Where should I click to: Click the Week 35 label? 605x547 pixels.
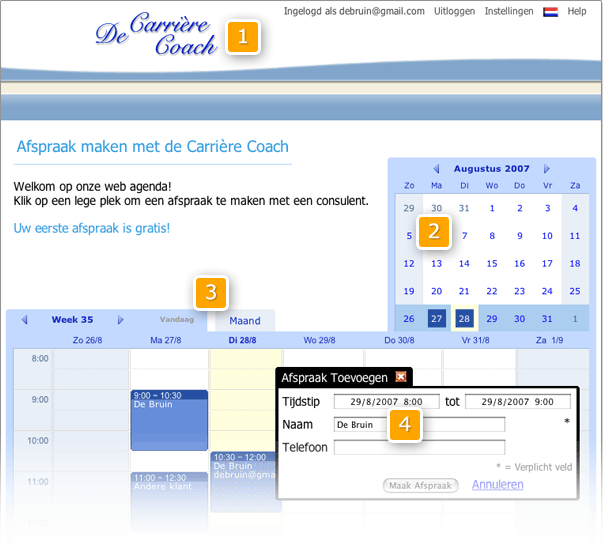tap(72, 319)
